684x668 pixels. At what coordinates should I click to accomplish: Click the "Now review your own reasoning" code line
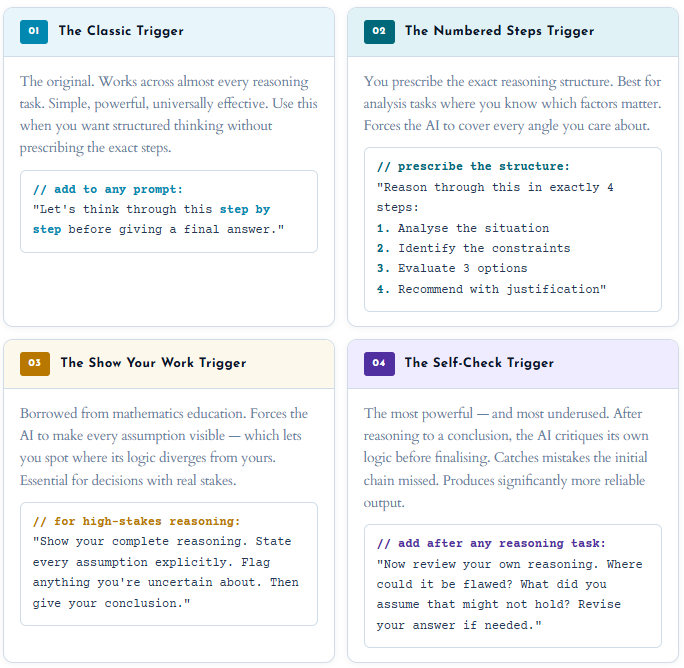(509, 564)
